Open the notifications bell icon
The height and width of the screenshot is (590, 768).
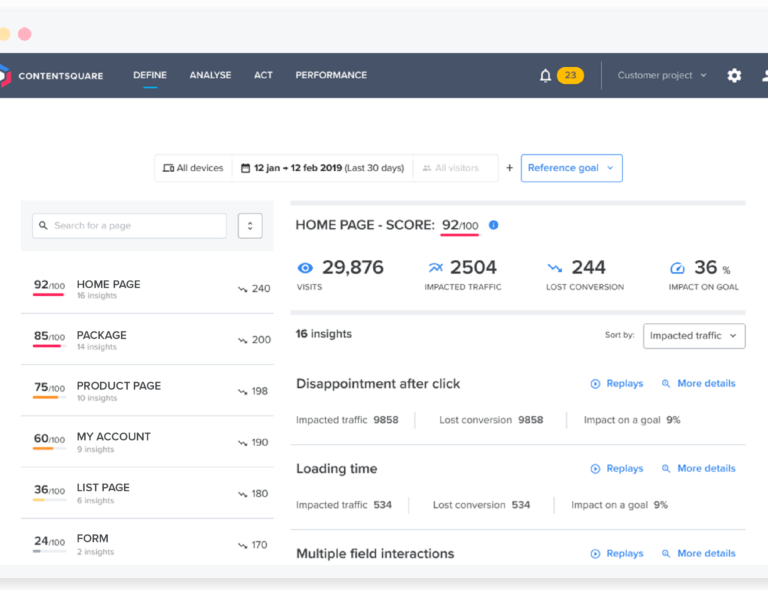(x=545, y=75)
